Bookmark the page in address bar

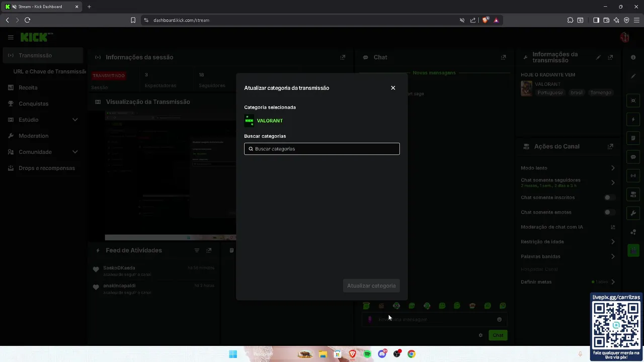pos(133,20)
